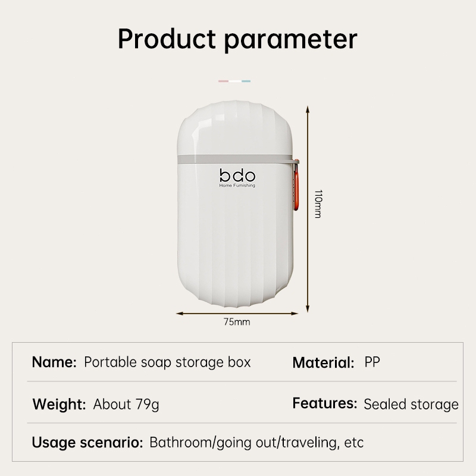The image size is (476, 476).
Task: Click the orange carabiner clip
Action: (296, 185)
